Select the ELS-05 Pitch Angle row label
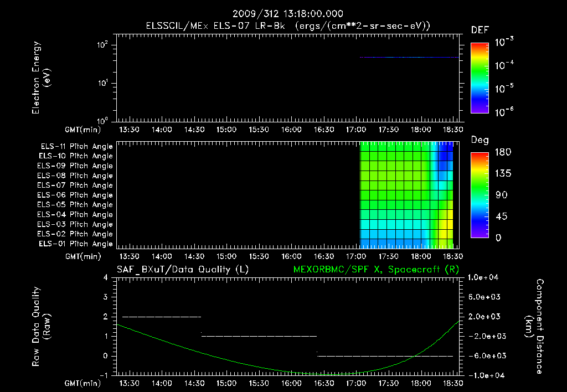Viewport: 567px width, 392px height. (75, 205)
